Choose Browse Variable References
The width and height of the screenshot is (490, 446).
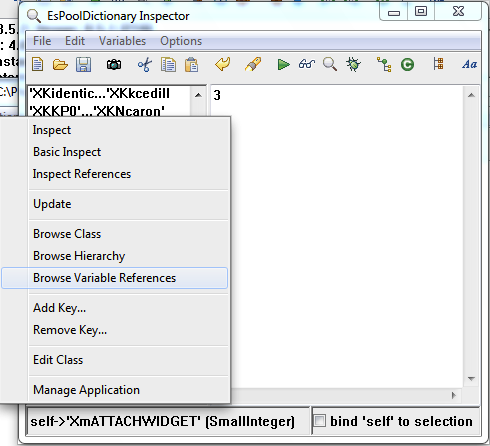click(115, 278)
